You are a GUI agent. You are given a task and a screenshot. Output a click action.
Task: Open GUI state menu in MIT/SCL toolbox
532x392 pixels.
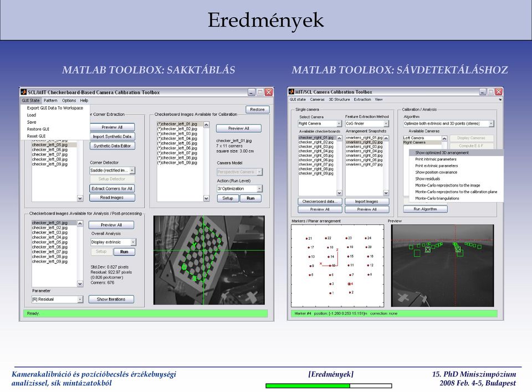pos(298,99)
